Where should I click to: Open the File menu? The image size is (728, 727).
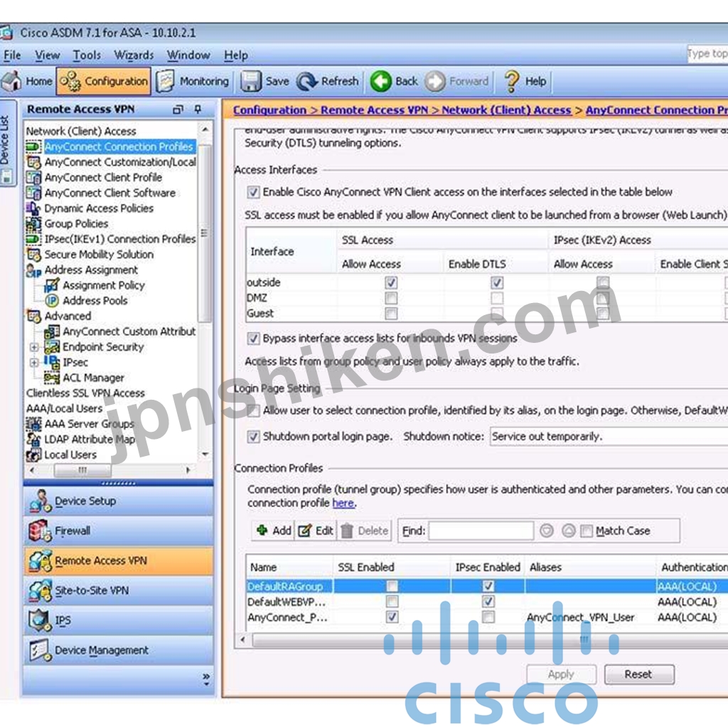point(12,55)
